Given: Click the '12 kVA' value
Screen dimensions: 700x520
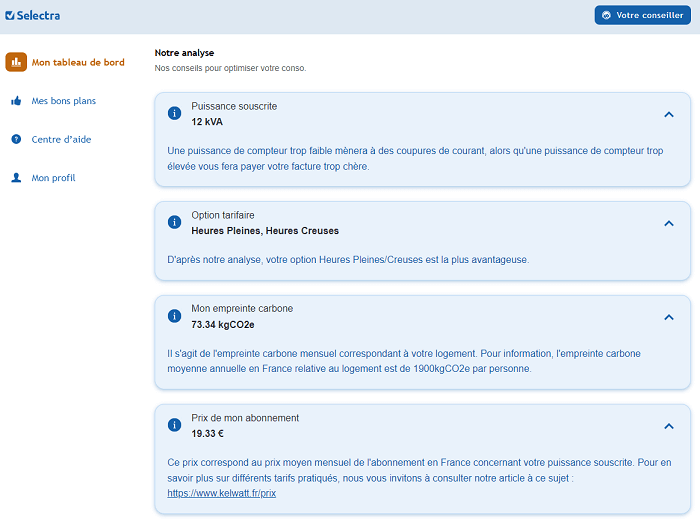Looking at the screenshot, I should click(207, 122).
